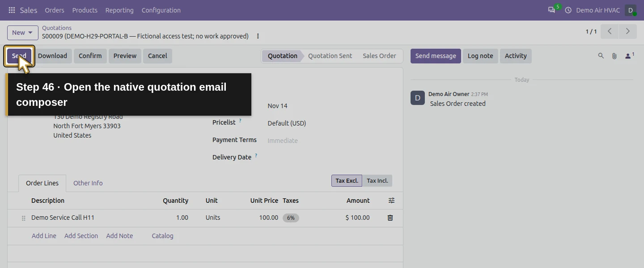Click the Quotations breadcrumb link
644x268 pixels.
click(x=57, y=28)
